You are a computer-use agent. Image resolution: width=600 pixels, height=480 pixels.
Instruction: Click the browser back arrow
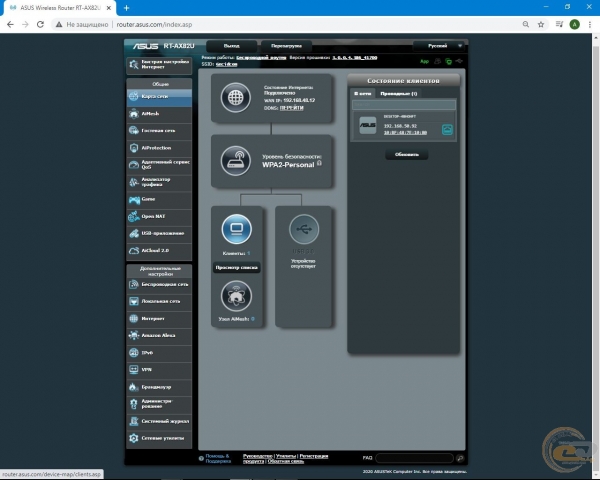(x=10, y=24)
